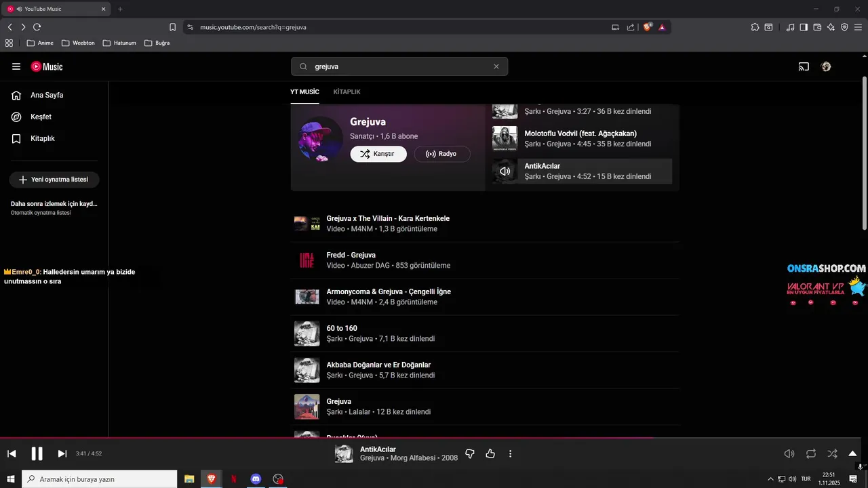Click the 60 to 160 album thumbnail

tap(307, 333)
